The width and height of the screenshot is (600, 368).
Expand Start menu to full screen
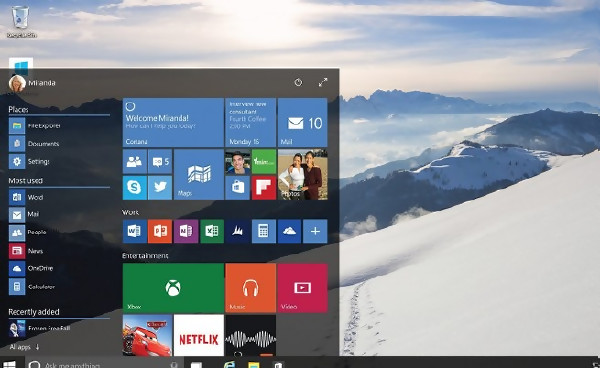click(x=323, y=82)
